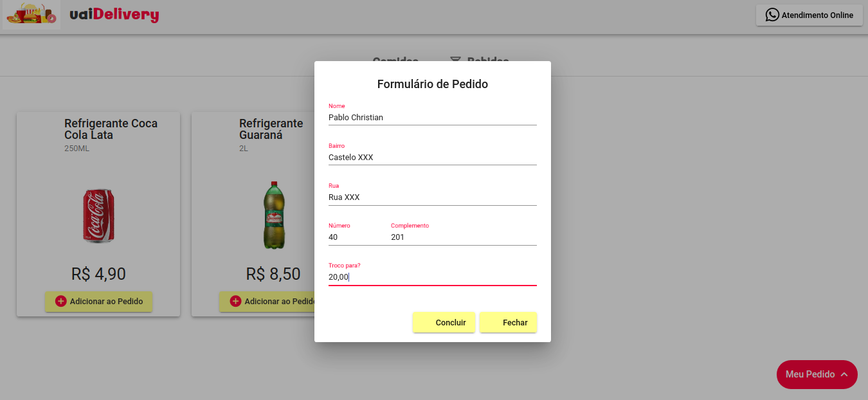868x400 pixels.
Task: Click the Bebidas tab glass icon
Action: 455,61
